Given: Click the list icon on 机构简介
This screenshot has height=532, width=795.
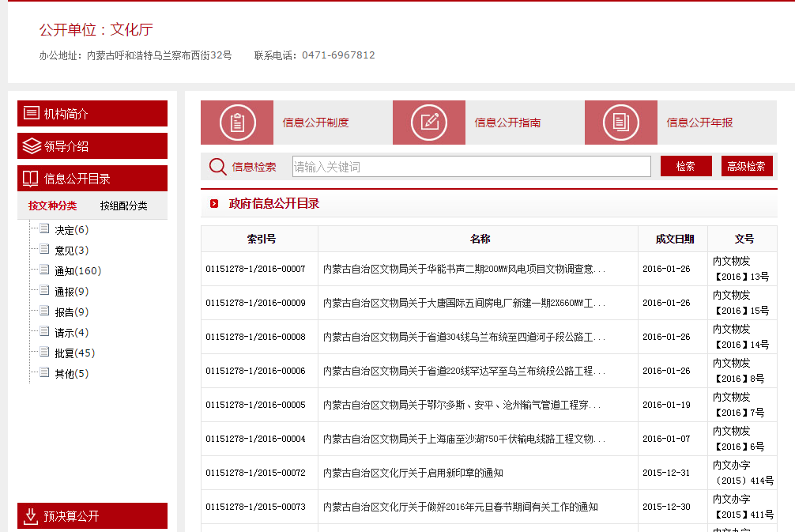Looking at the screenshot, I should click(32, 113).
